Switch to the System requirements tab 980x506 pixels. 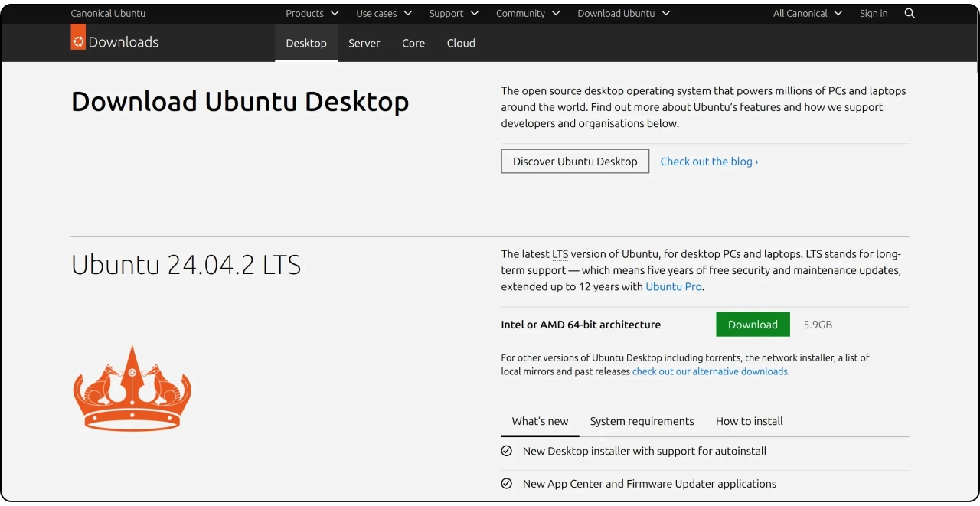point(642,421)
